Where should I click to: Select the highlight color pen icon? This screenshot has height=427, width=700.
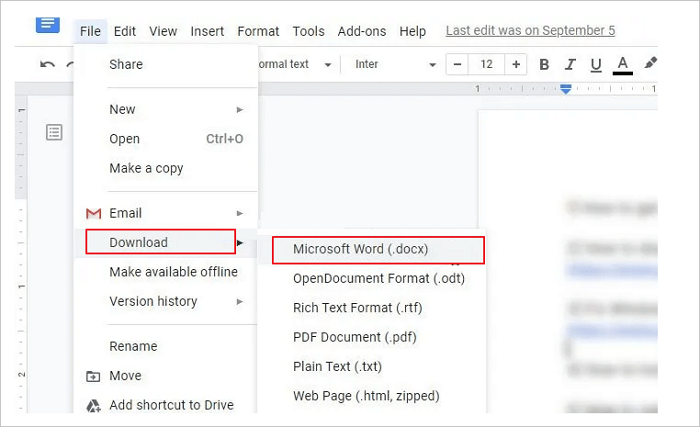coord(650,64)
